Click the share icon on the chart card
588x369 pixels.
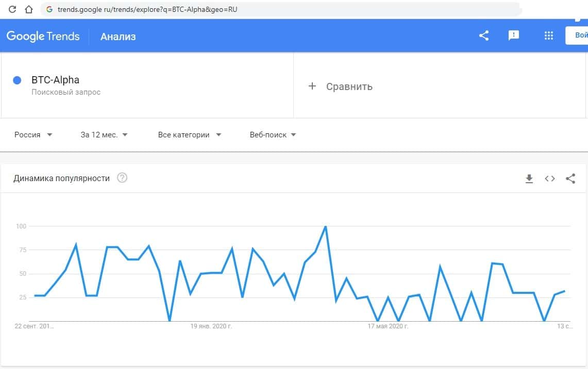pyautogui.click(x=570, y=179)
